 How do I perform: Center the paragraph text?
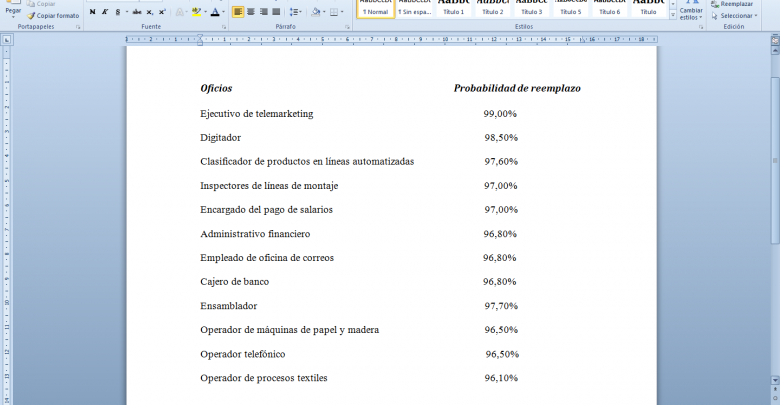[251, 12]
